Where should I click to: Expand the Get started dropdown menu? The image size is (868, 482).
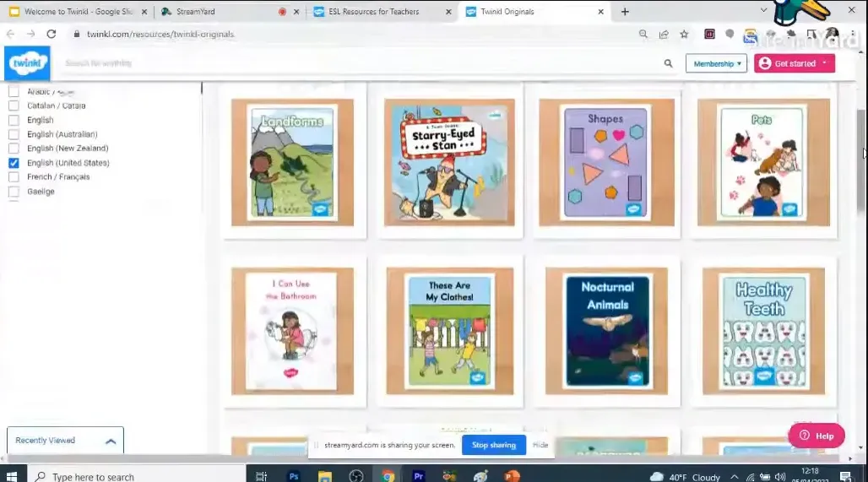click(x=794, y=63)
